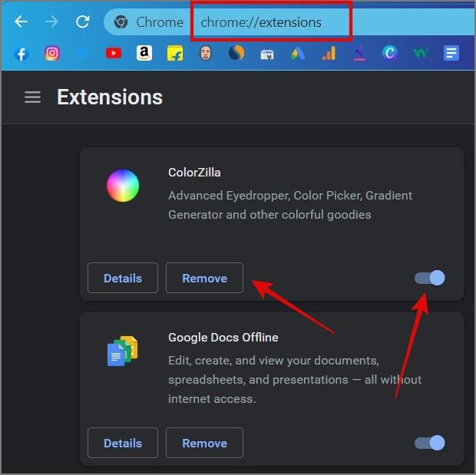476x475 pixels.
Task: Open the face avatar bookmark
Action: coord(206,53)
